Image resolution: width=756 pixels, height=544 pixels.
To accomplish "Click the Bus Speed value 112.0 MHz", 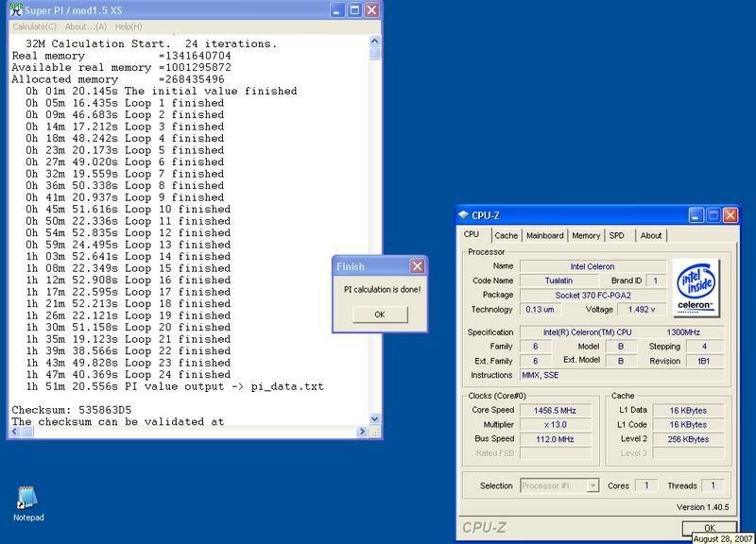I will pos(555,439).
